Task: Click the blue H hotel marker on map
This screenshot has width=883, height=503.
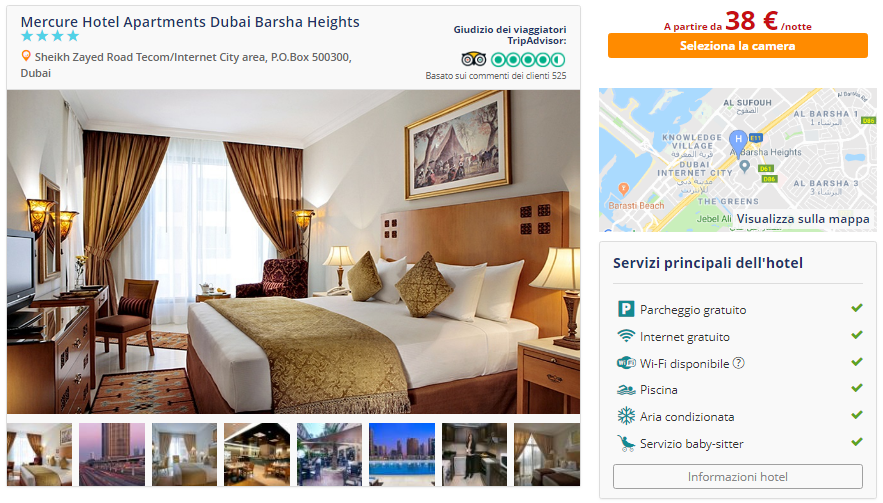Action: [x=738, y=141]
